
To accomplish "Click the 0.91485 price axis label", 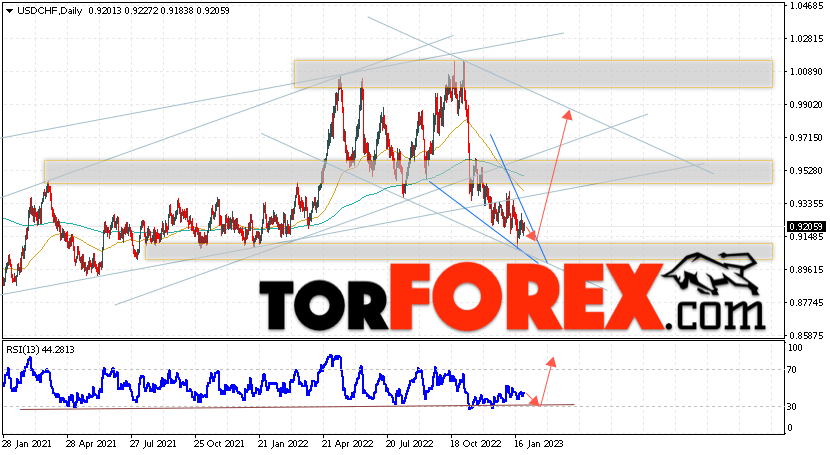I will click(x=807, y=236).
